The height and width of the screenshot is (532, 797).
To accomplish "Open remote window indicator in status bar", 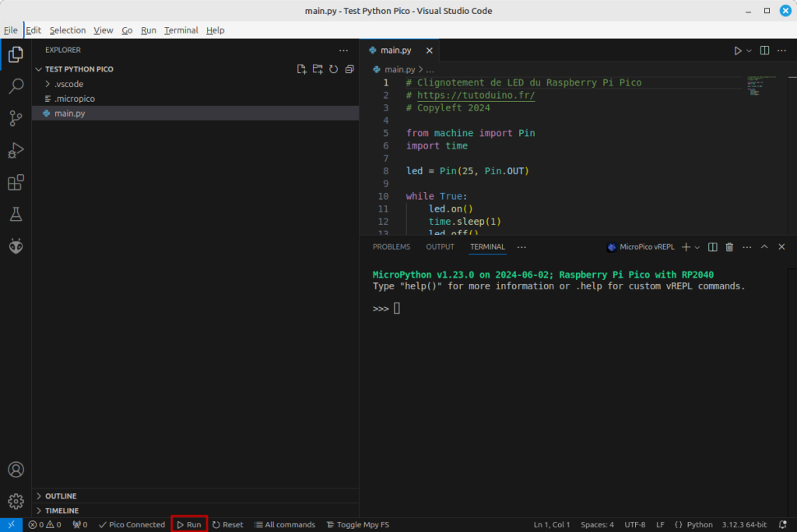I will (11, 525).
